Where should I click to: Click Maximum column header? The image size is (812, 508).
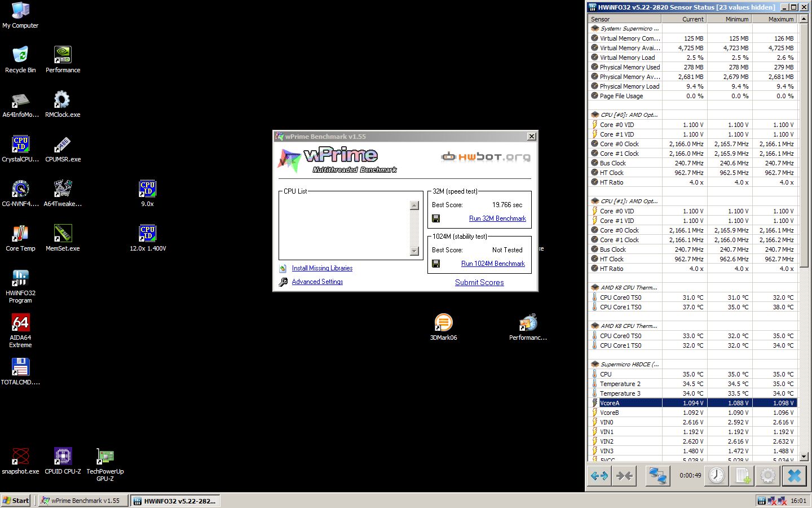click(775, 19)
